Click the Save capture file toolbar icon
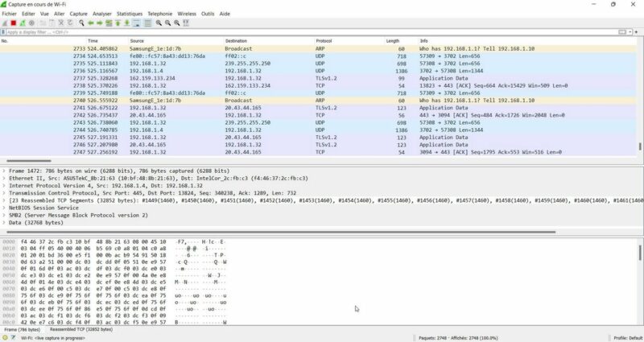644x342 pixels. (x=52, y=23)
